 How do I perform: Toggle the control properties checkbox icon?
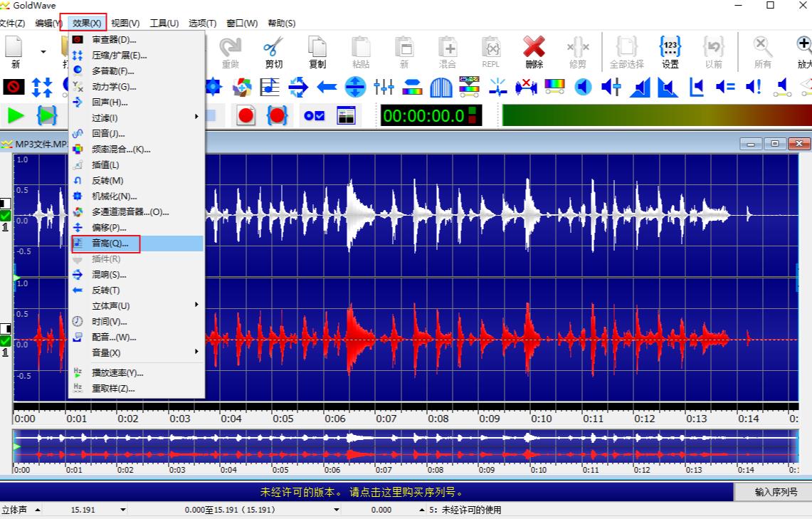314,115
